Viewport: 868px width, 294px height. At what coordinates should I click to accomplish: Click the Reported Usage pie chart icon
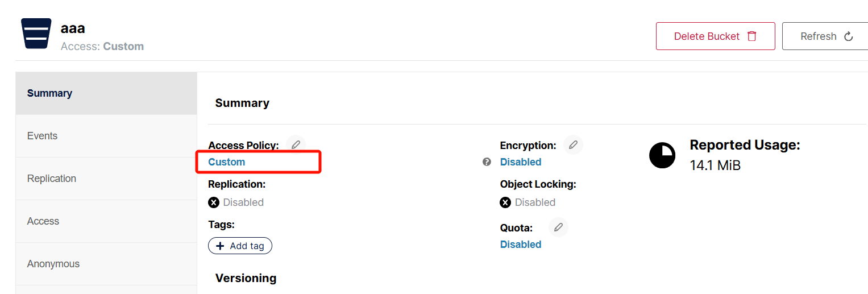[x=662, y=155]
